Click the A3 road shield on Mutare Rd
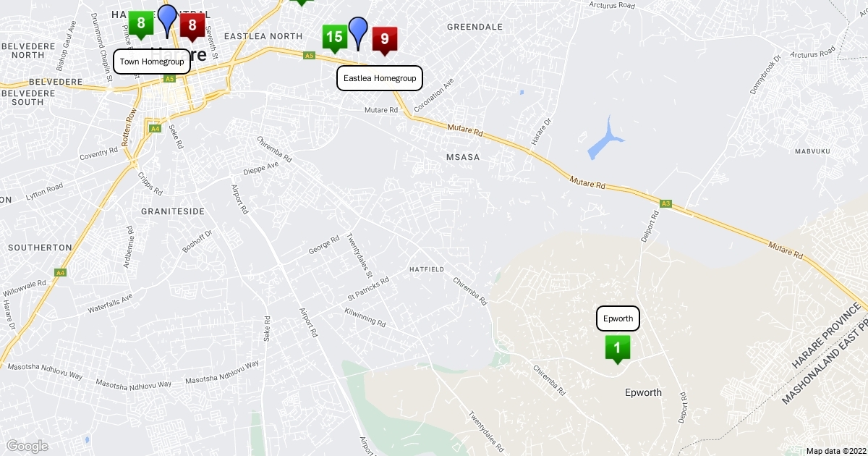 (666, 203)
